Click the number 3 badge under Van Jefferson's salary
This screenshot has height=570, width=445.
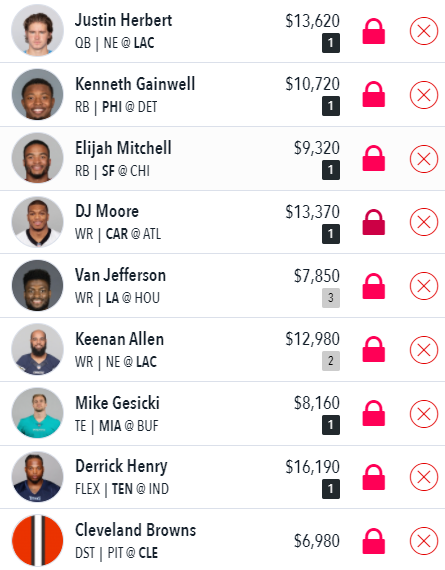pos(331,298)
